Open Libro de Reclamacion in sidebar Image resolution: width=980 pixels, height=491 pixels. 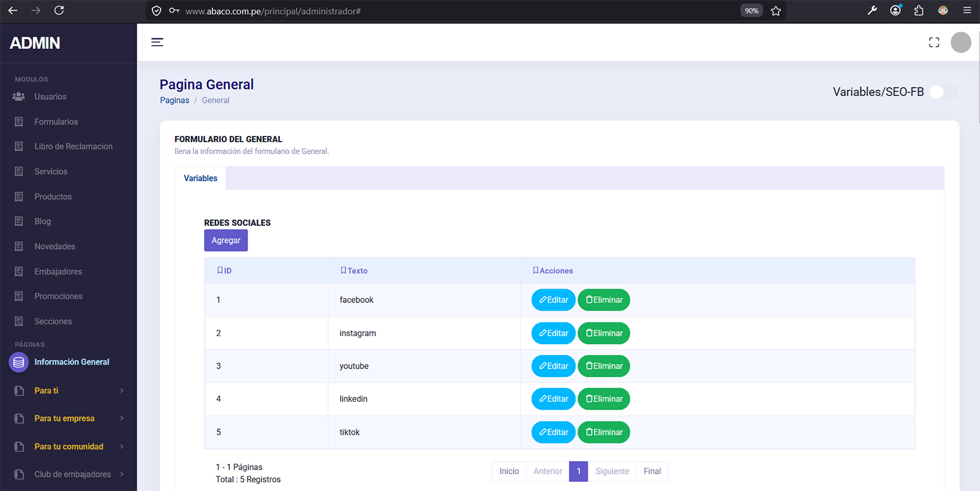pos(73,146)
